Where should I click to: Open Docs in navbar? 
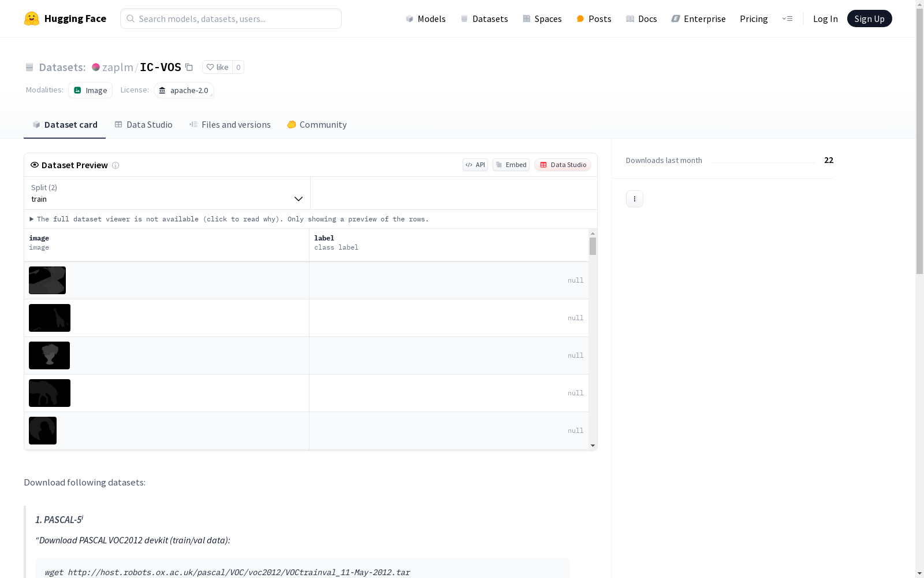(642, 18)
